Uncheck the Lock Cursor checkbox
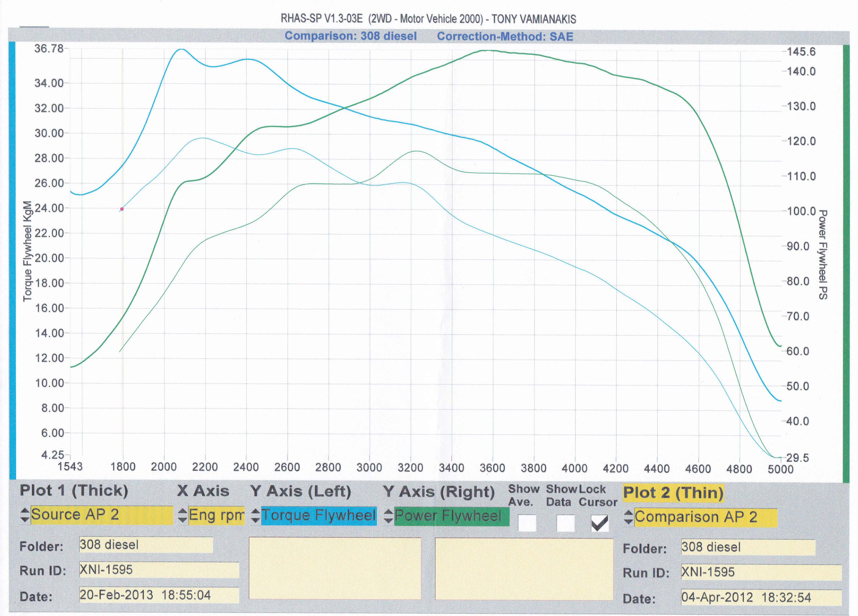This screenshot has width=858, height=616. tap(600, 523)
